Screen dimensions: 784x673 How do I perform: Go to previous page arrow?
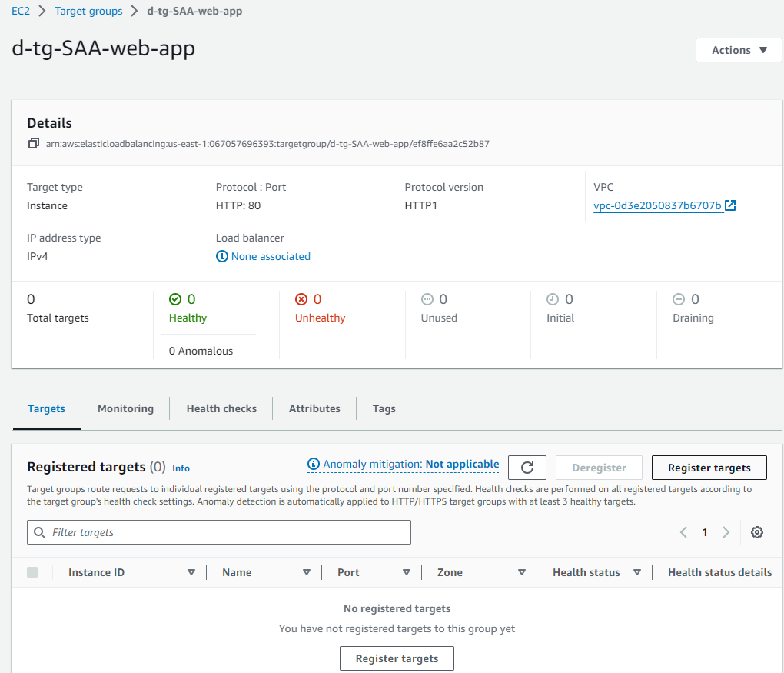[x=683, y=532]
